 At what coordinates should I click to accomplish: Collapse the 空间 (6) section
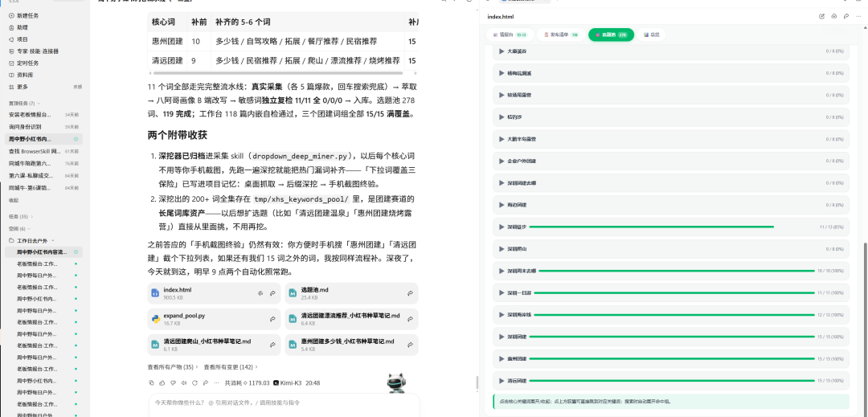pyautogui.click(x=20, y=228)
